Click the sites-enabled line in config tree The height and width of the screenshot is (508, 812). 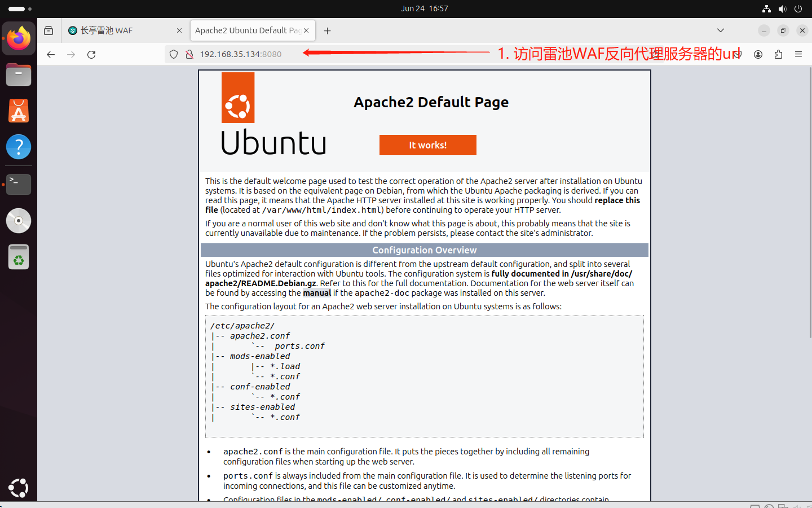pyautogui.click(x=263, y=407)
